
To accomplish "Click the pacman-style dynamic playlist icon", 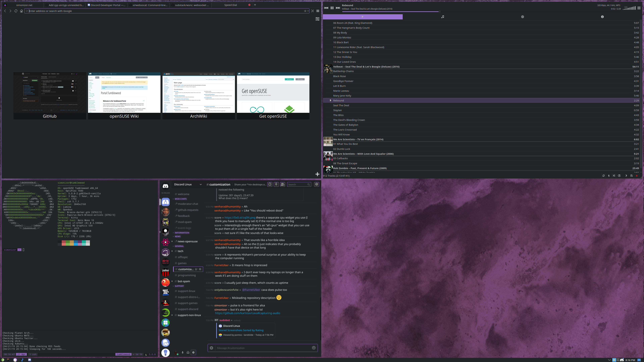I will coord(619,176).
